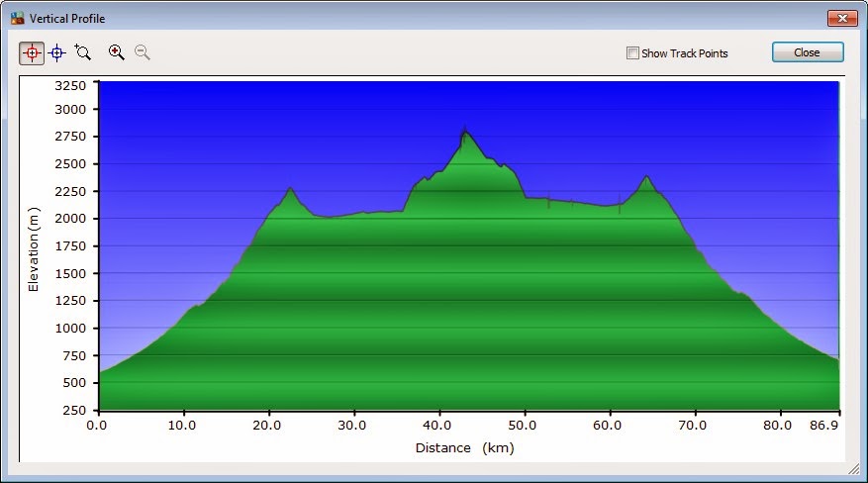Click the highest peak of the elevation profile
Image resolution: width=868 pixels, height=483 pixels.
464,130
